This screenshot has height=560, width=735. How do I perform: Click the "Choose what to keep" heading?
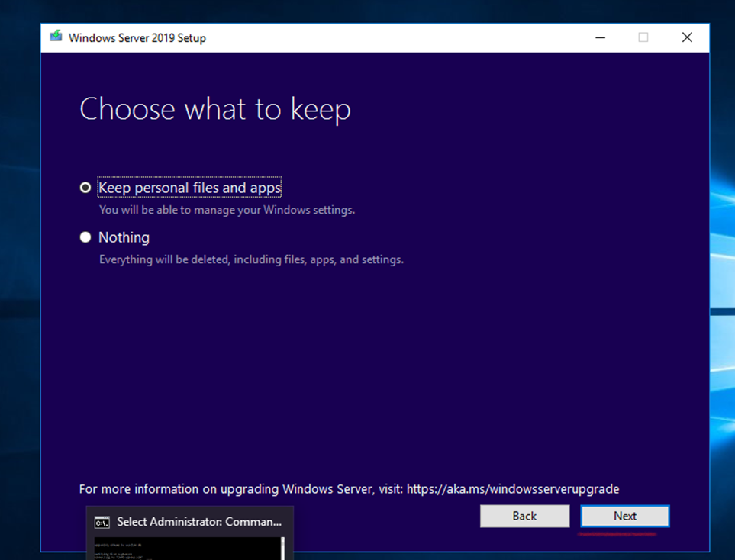[x=215, y=109]
